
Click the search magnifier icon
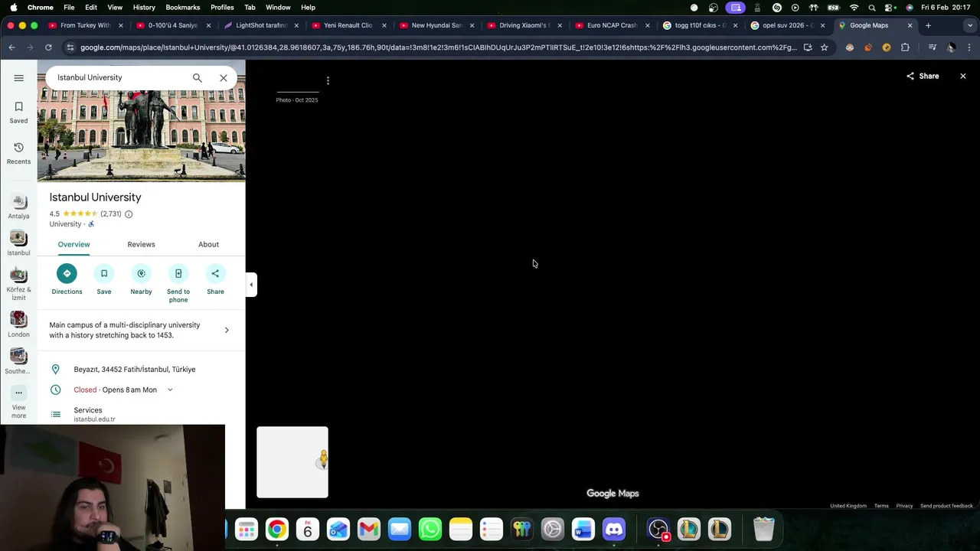click(x=198, y=77)
